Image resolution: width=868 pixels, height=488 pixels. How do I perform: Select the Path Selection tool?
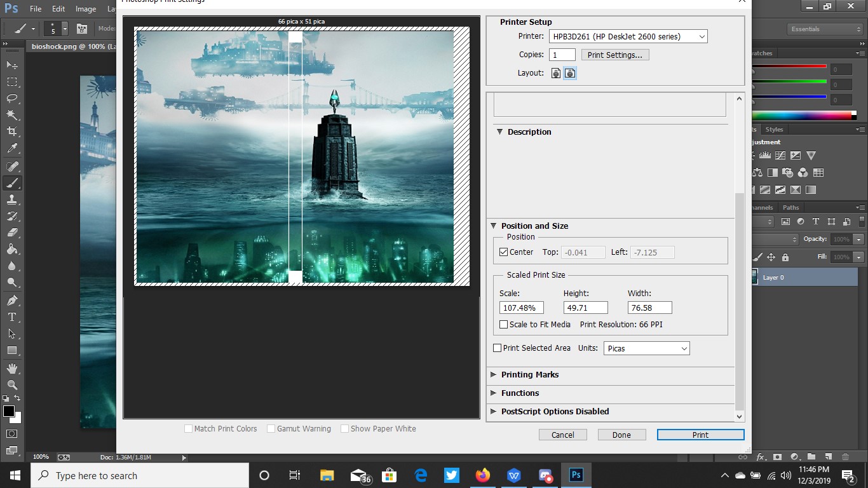[x=12, y=334]
